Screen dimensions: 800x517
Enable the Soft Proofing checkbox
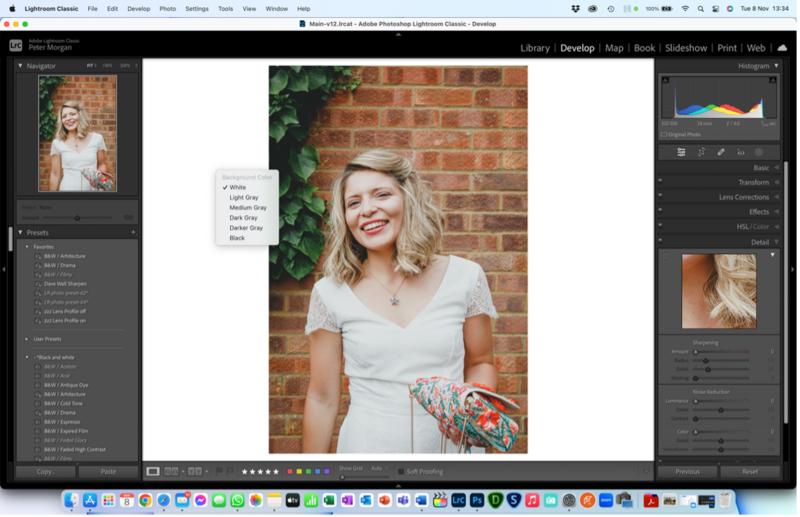coord(401,472)
